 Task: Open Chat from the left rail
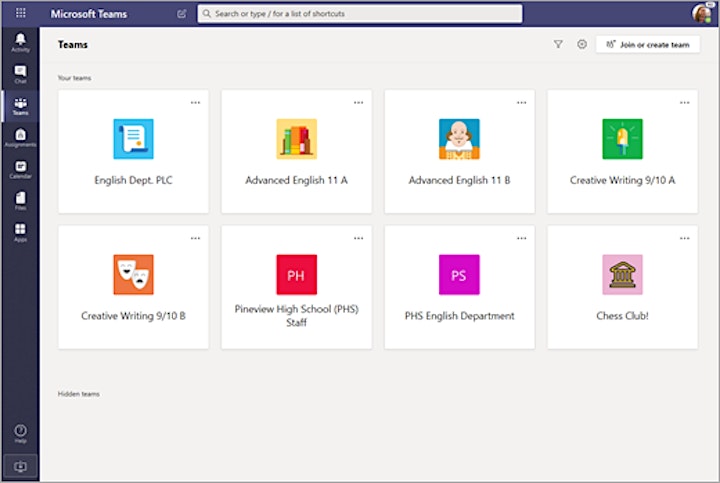20,74
